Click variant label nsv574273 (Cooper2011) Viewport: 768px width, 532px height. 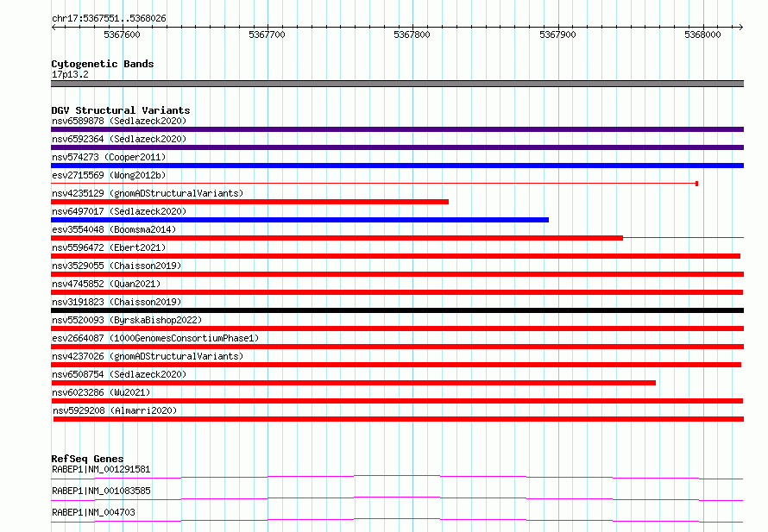[109, 157]
